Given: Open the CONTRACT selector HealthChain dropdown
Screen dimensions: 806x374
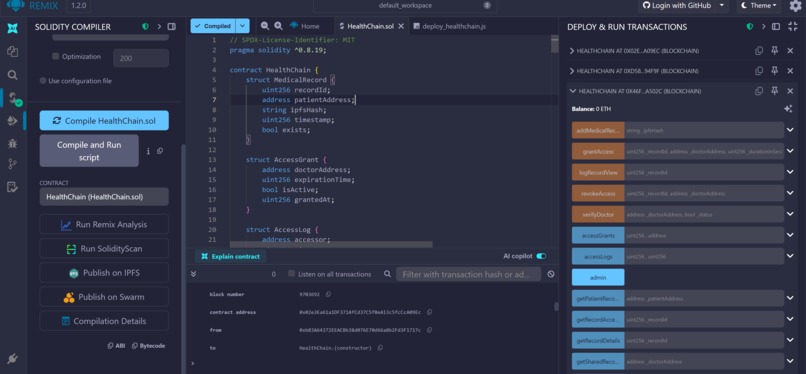Looking at the screenshot, I should click(104, 197).
